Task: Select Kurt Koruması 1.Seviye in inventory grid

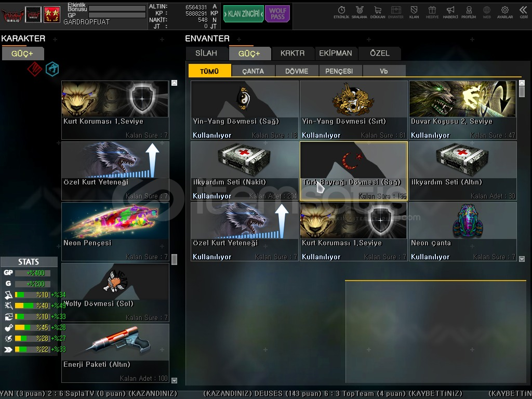Action: pyautogui.click(x=353, y=232)
